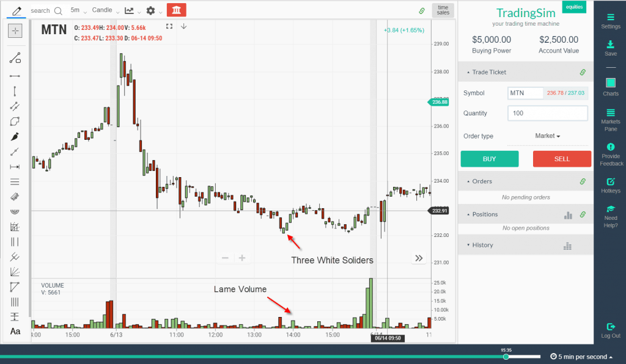This screenshot has height=364, width=626.
Task: Choose the Aa text annotation tool
Action: tap(15, 331)
